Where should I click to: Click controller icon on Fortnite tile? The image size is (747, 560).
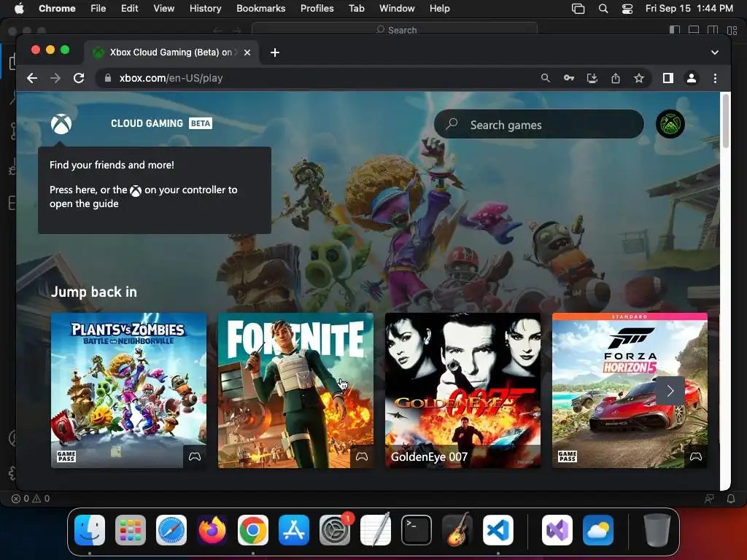(362, 456)
